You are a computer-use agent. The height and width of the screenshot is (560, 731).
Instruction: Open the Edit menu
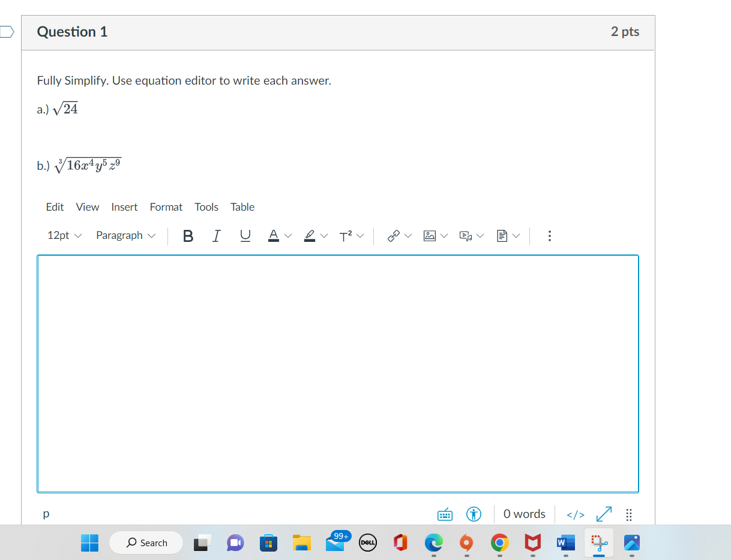point(55,207)
